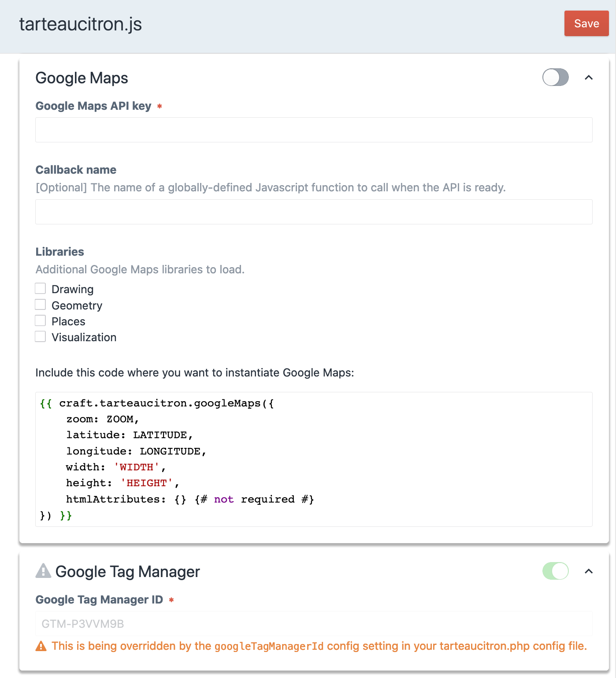Click the "Libraries" field label

pos(60,252)
